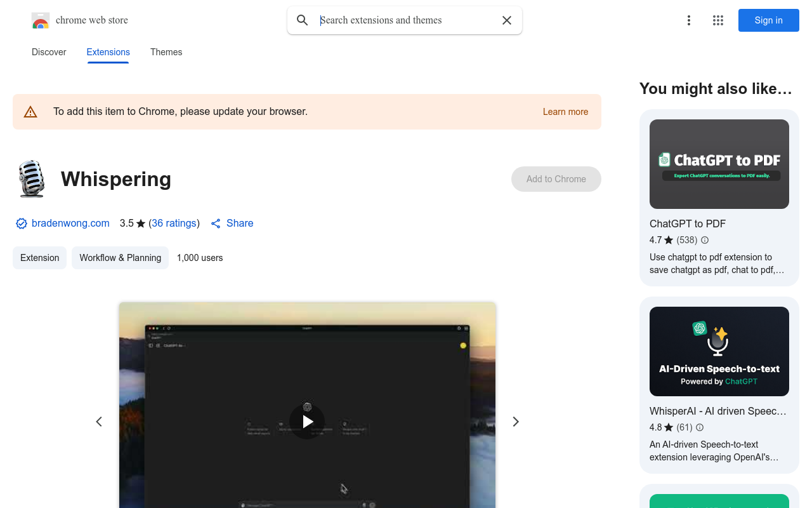Click the Sign in button
The width and height of the screenshot is (812, 508).
769,20
